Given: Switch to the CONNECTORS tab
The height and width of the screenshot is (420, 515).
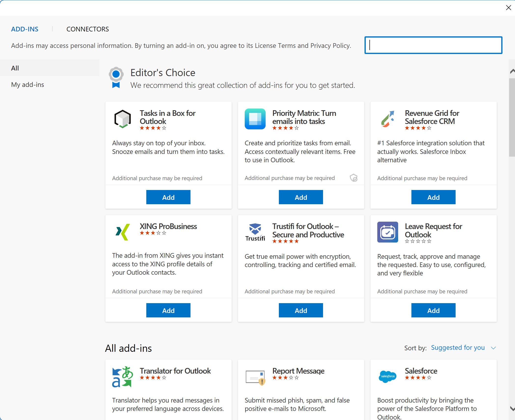Looking at the screenshot, I should point(88,29).
